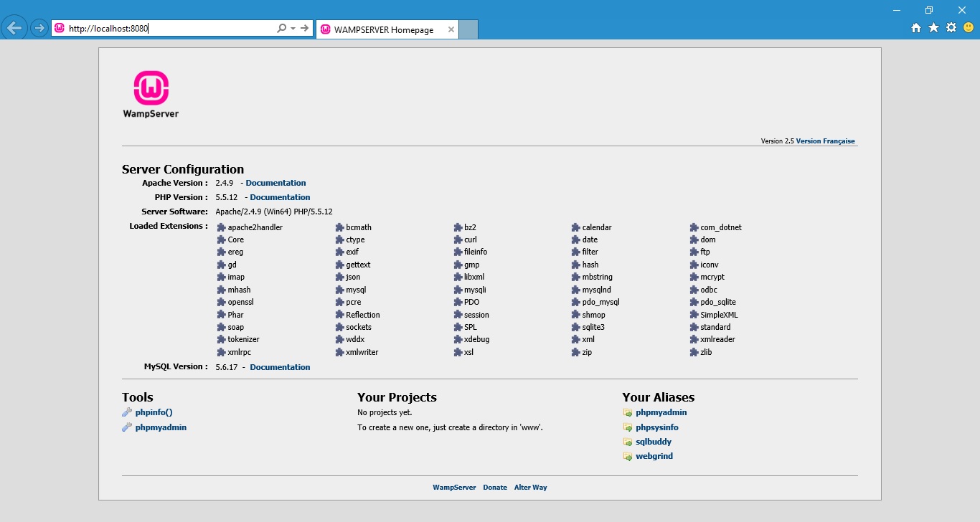This screenshot has width=980, height=522.
Task: Click address bar go arrow
Action: [x=305, y=28]
